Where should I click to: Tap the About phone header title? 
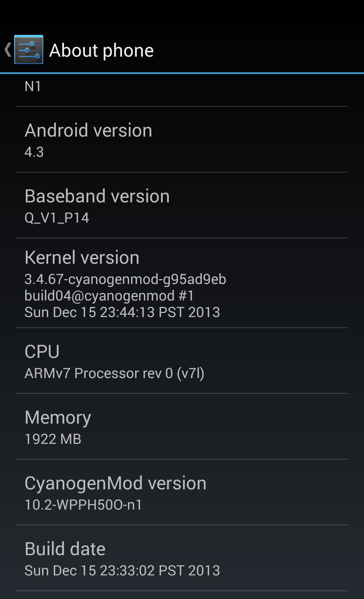[101, 51]
